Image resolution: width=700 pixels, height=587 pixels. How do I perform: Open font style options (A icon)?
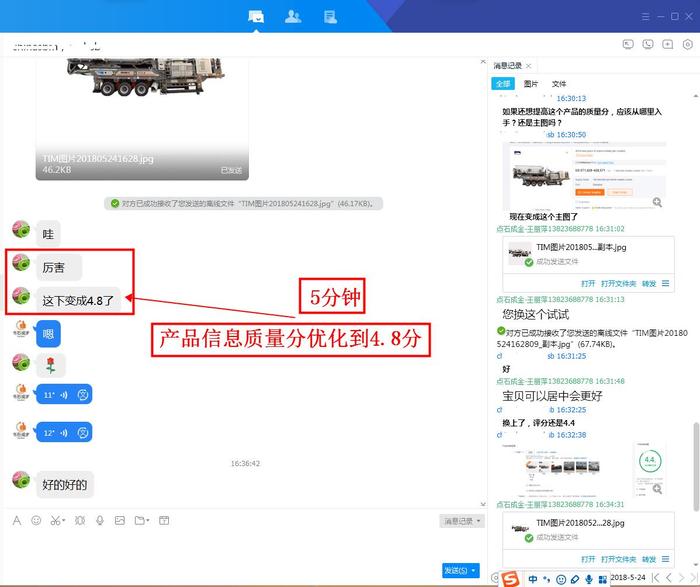tap(17, 520)
